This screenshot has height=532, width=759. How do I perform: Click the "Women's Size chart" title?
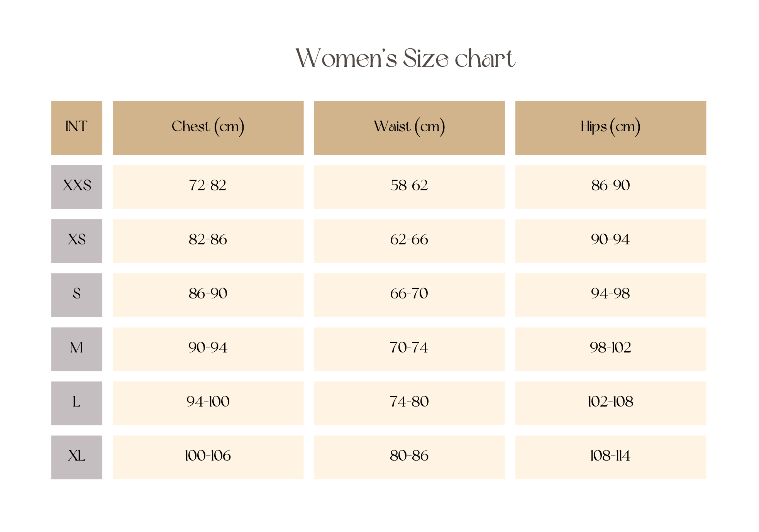(405, 58)
